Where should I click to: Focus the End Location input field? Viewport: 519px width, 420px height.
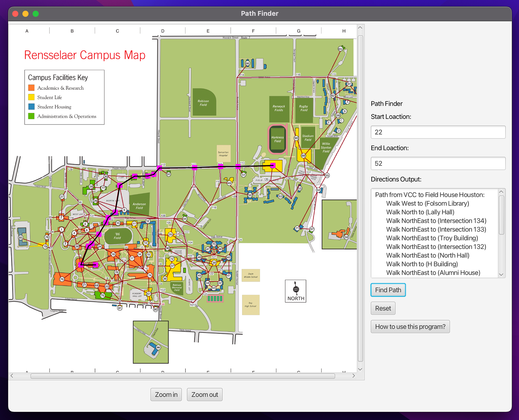[x=438, y=164]
